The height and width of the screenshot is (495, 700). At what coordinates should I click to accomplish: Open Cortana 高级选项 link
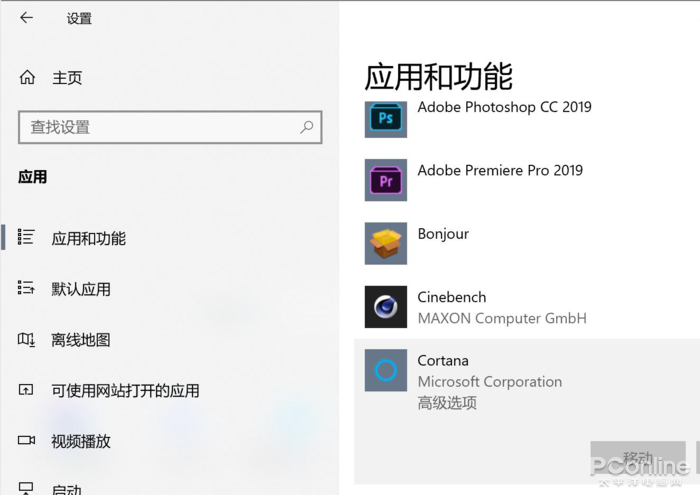point(447,403)
